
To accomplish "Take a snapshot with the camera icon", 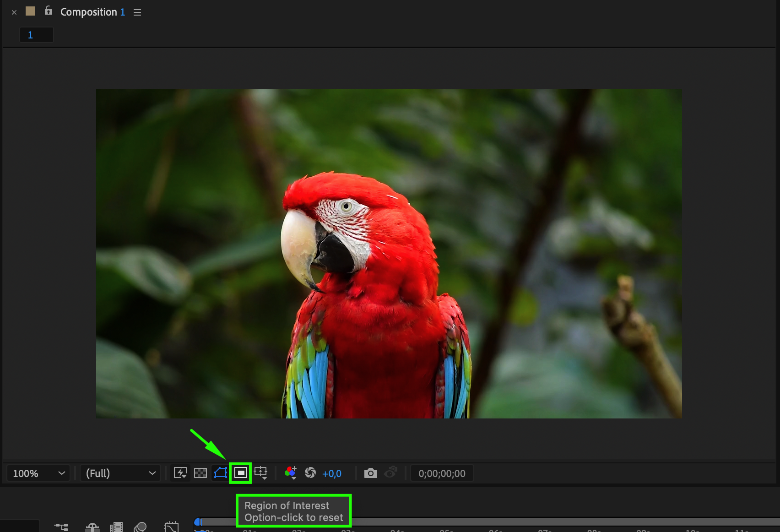I will coord(370,473).
